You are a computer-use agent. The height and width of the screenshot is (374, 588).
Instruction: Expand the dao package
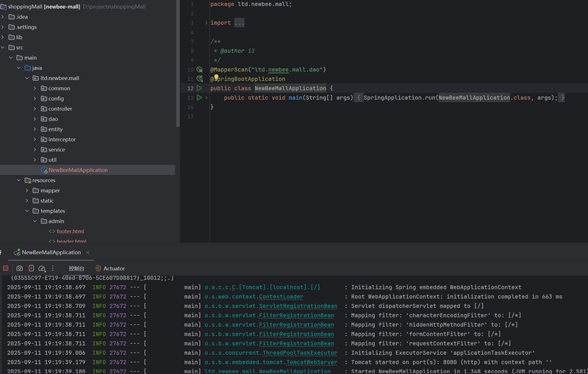point(35,119)
